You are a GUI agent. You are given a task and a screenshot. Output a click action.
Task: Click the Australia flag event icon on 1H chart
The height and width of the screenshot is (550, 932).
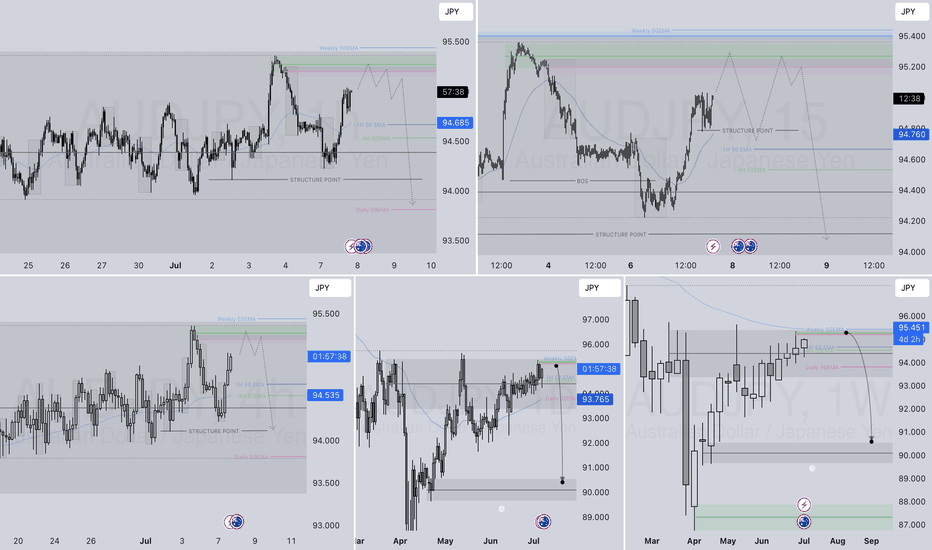[363, 246]
